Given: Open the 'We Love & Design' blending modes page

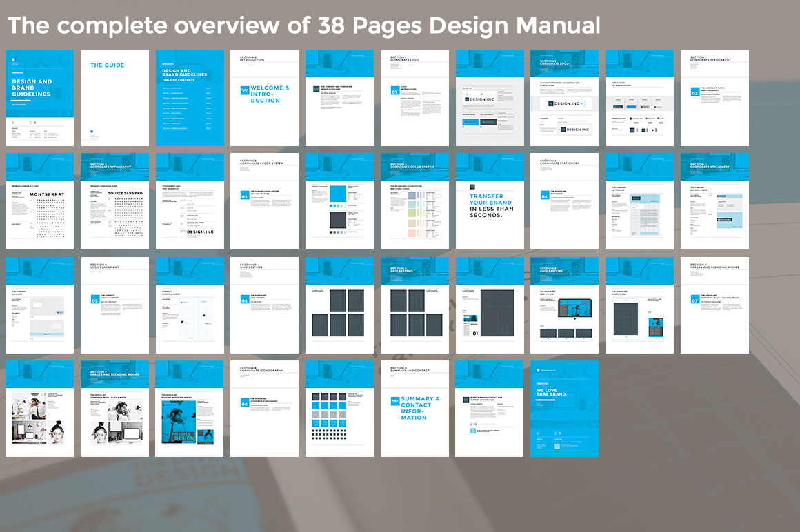Looking at the screenshot, I should pos(190,408).
